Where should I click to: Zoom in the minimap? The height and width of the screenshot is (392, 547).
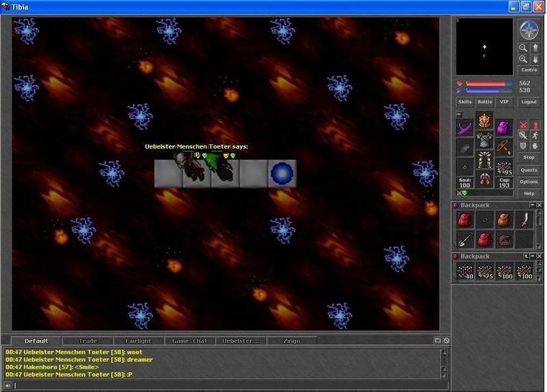pyautogui.click(x=522, y=59)
